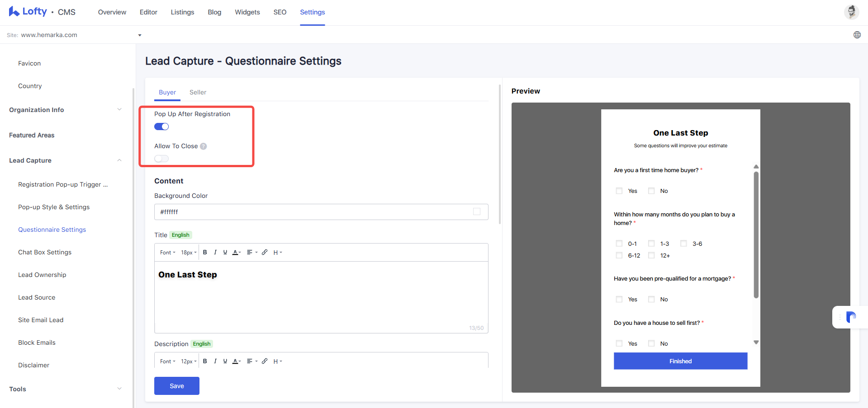868x408 pixels.
Task: Click the Underline icon in the Description toolbar
Action: click(x=225, y=361)
